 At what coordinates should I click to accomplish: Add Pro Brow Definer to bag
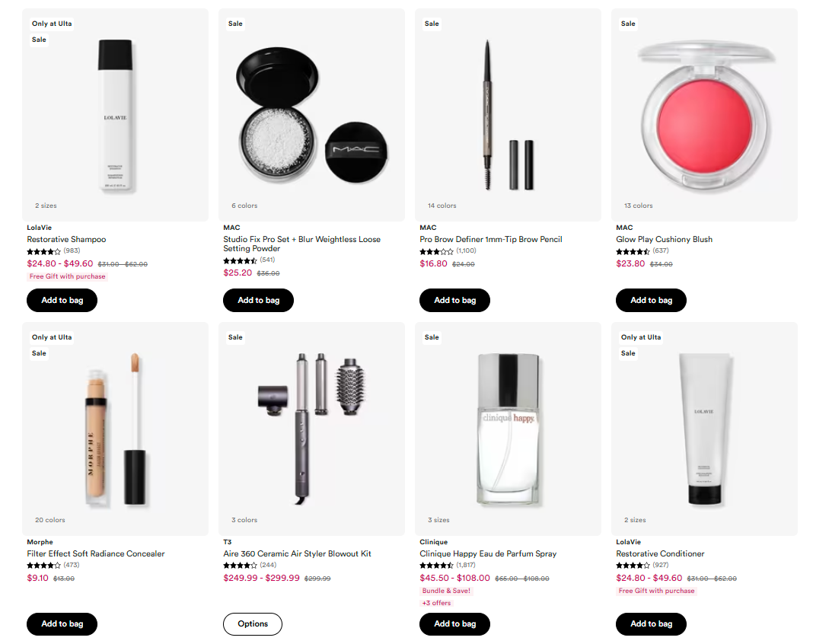pos(454,300)
